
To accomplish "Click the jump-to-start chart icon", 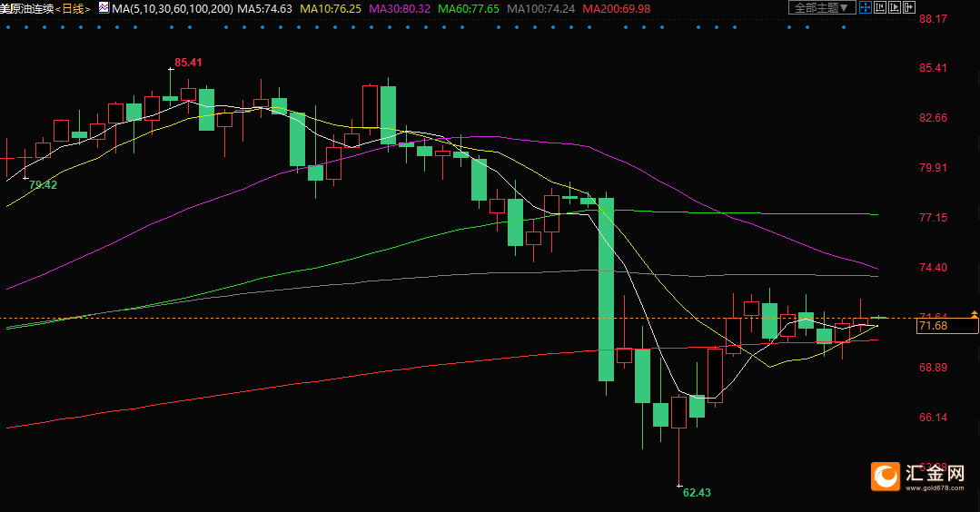I will 880,8.
